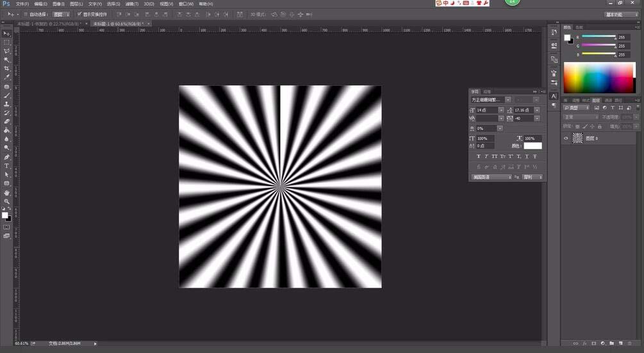Select the Healing Brush tool

pyautogui.click(x=6, y=86)
